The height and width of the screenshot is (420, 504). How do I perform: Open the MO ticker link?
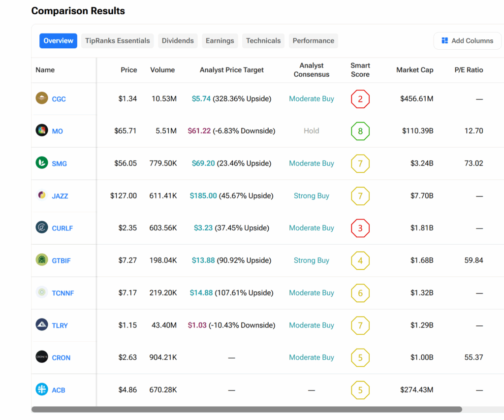(58, 131)
